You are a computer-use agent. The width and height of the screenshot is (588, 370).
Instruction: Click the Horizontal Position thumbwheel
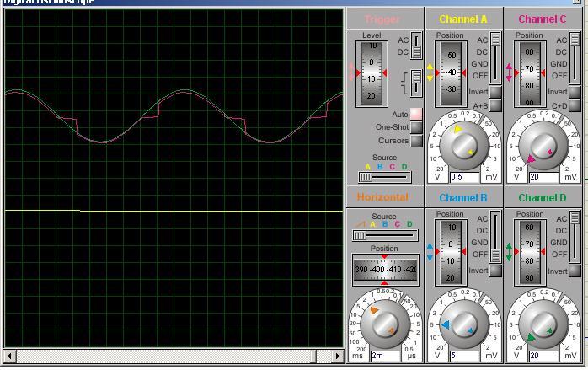[x=385, y=269]
